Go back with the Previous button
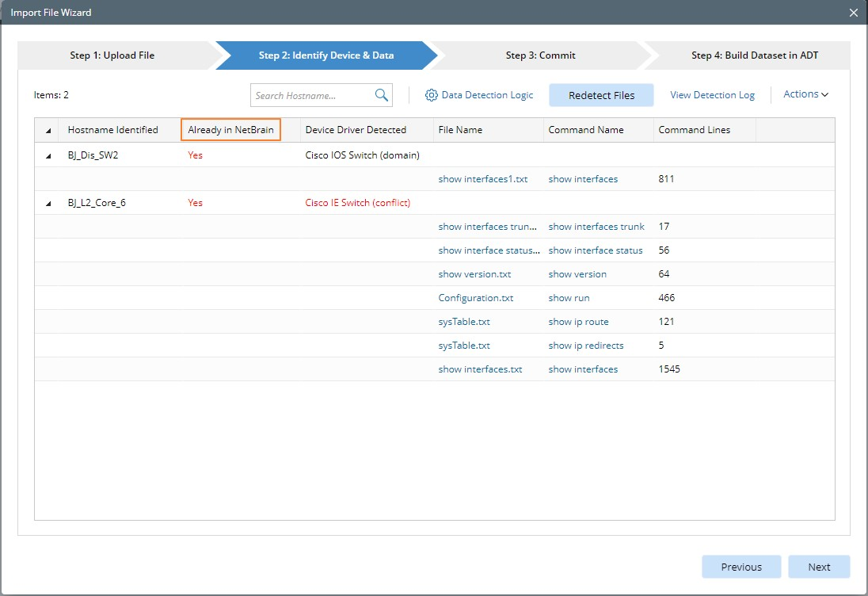Image resolution: width=868 pixels, height=596 pixels. tap(741, 567)
